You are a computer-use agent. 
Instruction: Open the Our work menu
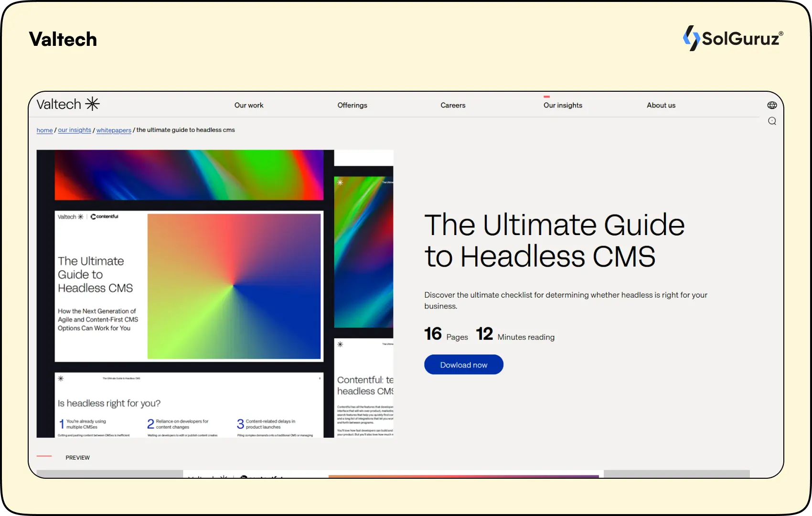248,105
